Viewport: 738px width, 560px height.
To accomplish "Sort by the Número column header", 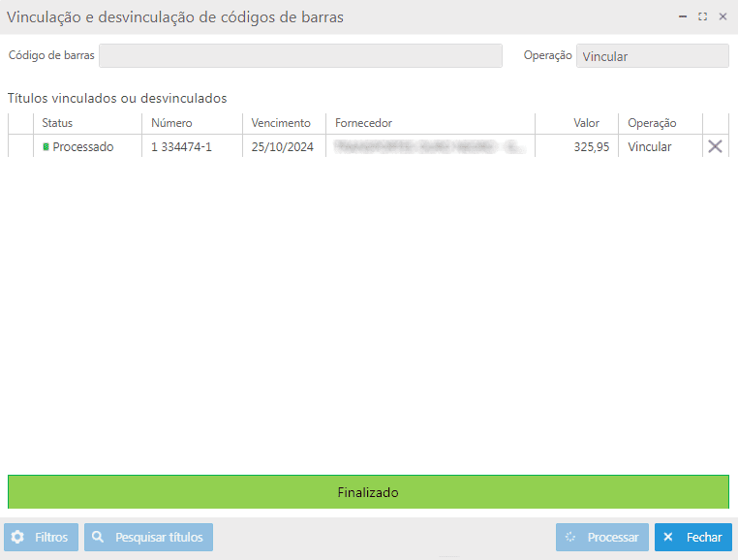I will pyautogui.click(x=171, y=123).
